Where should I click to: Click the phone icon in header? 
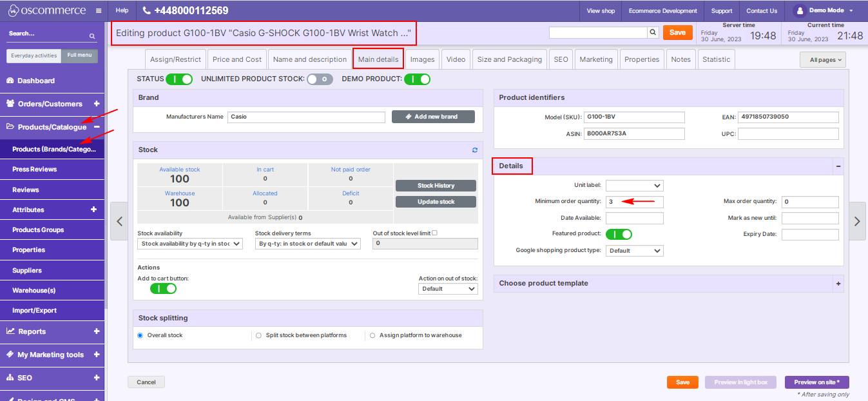(147, 11)
